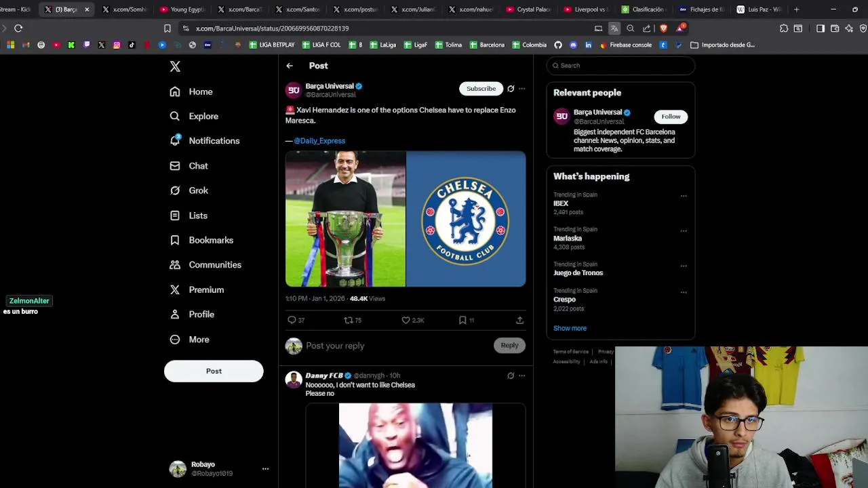Open Notifications bell in sidebar

pyautogui.click(x=204, y=140)
